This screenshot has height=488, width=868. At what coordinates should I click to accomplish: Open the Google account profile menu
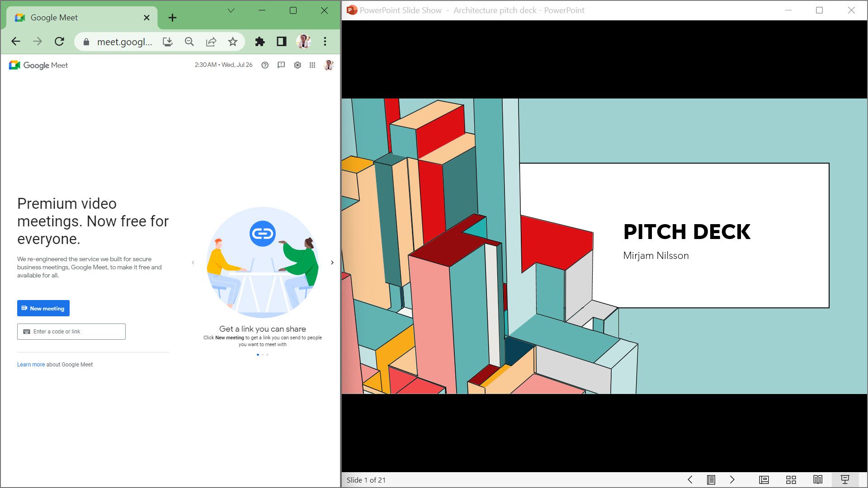329,65
